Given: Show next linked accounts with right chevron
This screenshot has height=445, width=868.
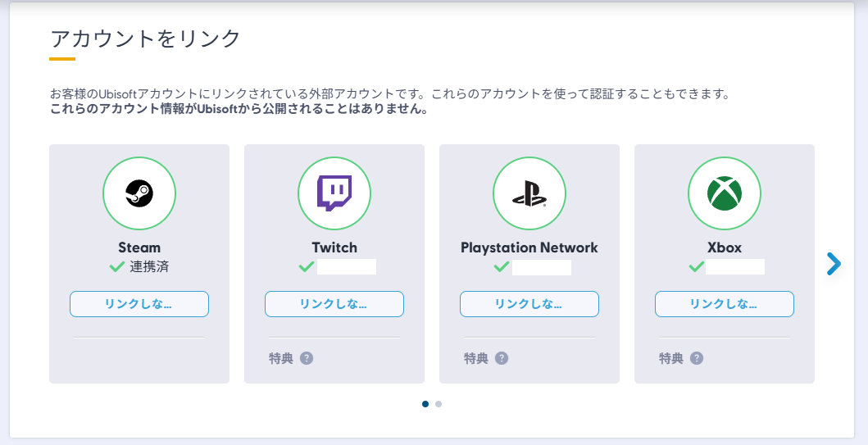Looking at the screenshot, I should pyautogui.click(x=834, y=263).
